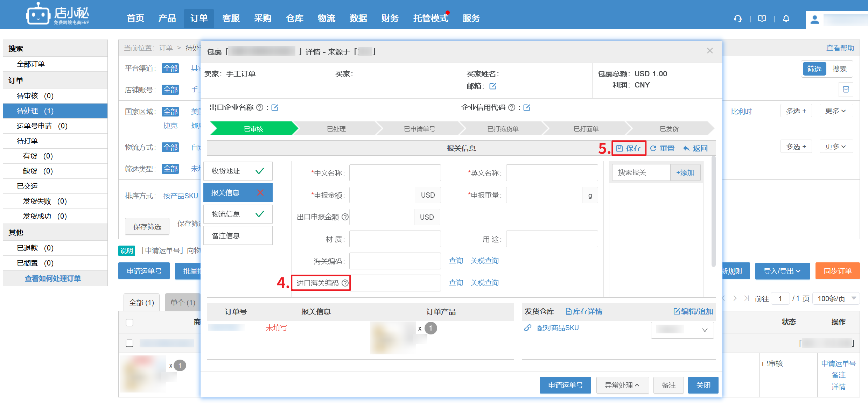Image resolution: width=868 pixels, height=403 pixels.
Task: Expand the 导入/导出 dropdown
Action: pos(782,271)
